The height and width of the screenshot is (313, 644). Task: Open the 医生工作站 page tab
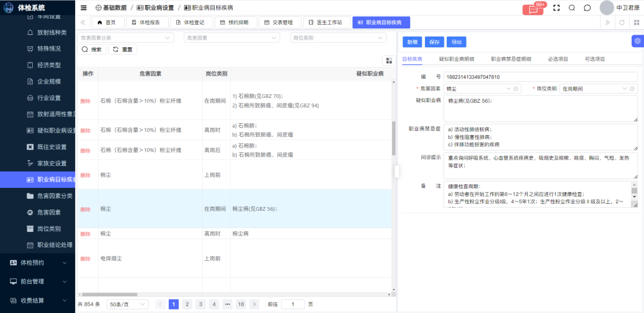(x=326, y=22)
